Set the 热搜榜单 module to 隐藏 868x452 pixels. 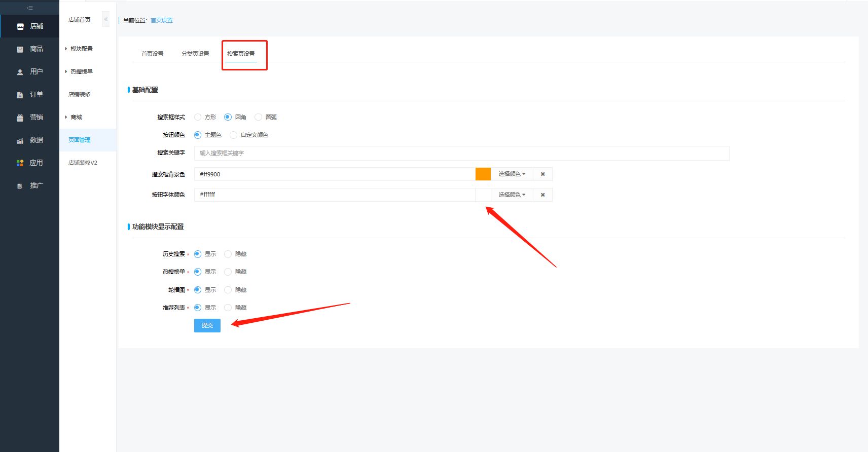pyautogui.click(x=228, y=272)
